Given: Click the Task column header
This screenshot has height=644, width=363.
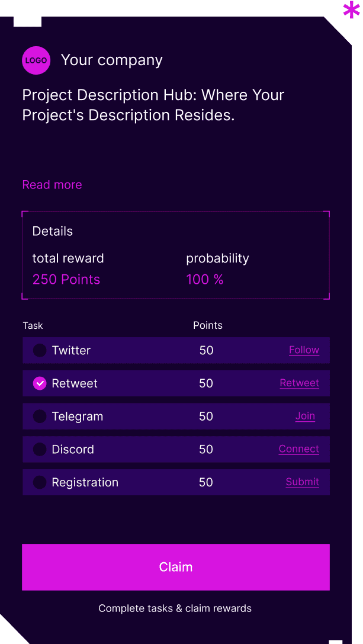Looking at the screenshot, I should pos(33,325).
